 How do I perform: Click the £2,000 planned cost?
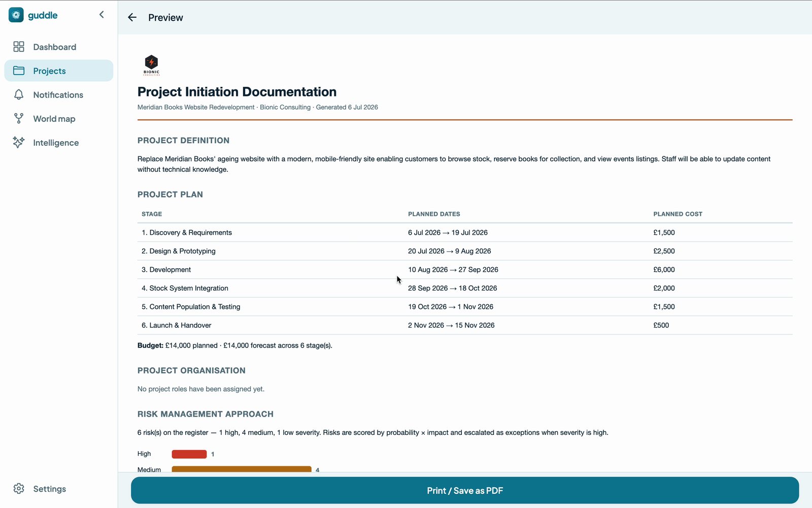coord(664,288)
